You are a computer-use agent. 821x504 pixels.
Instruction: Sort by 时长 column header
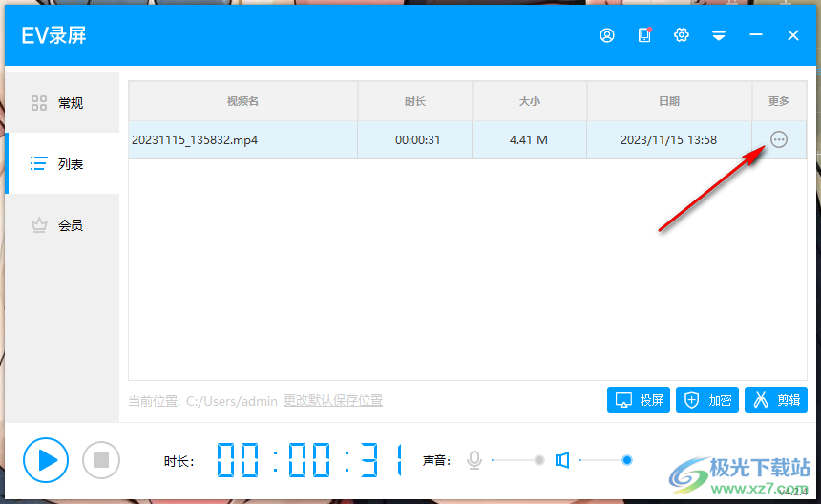click(415, 101)
